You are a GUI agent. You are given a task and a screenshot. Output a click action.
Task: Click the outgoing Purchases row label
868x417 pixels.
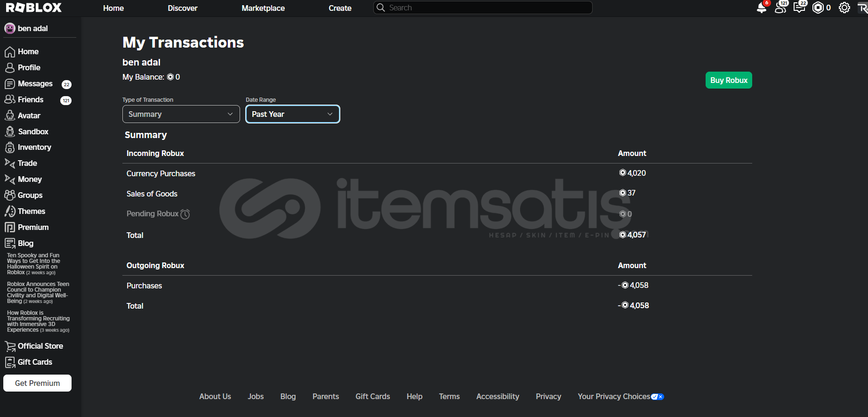[144, 286]
